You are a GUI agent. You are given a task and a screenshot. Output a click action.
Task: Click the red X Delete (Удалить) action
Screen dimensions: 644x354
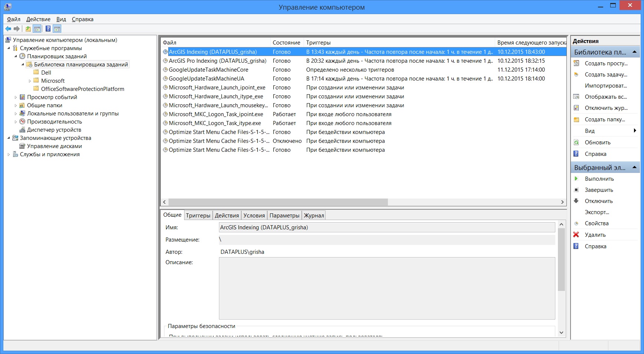[x=595, y=235]
